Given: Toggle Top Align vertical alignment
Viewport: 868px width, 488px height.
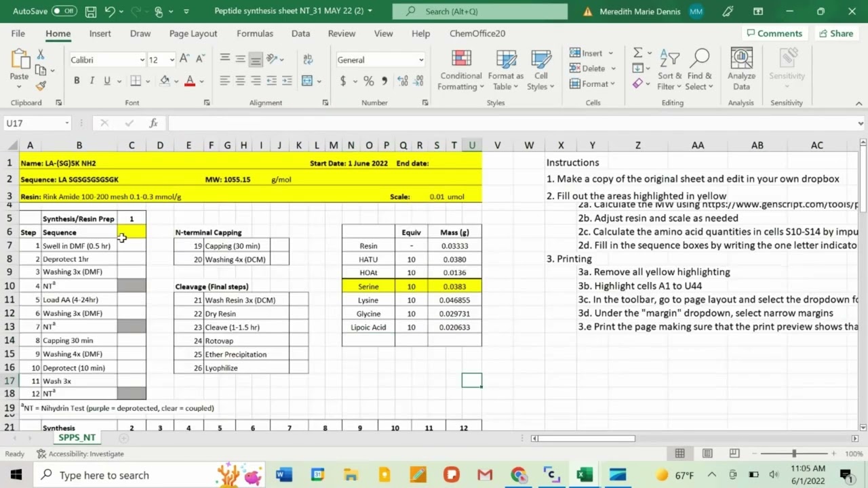Looking at the screenshot, I should pyautogui.click(x=224, y=60).
